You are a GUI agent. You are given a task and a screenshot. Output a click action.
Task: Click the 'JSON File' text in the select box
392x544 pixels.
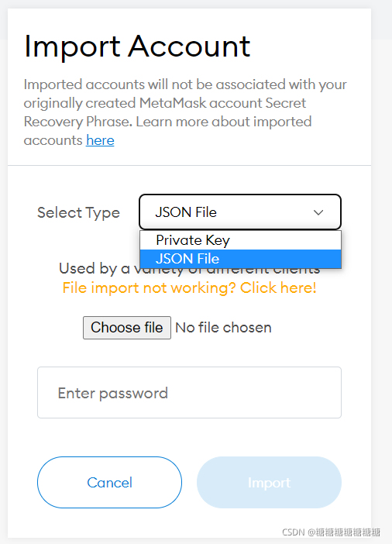[186, 212]
